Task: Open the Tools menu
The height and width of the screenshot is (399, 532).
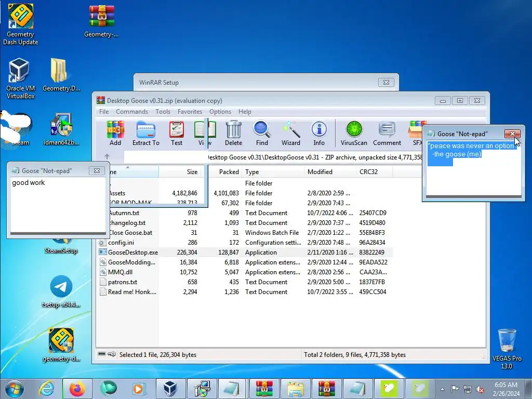Action: tap(163, 112)
